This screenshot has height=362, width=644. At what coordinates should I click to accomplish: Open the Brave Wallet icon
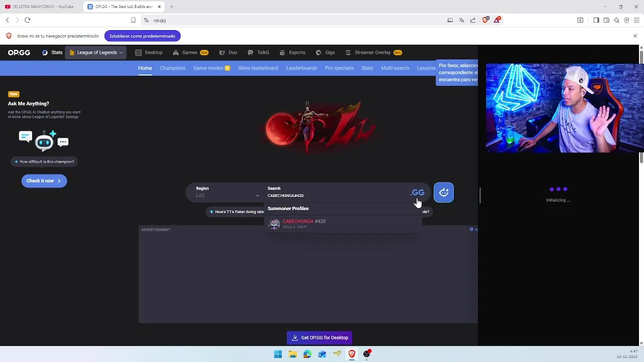click(606, 20)
